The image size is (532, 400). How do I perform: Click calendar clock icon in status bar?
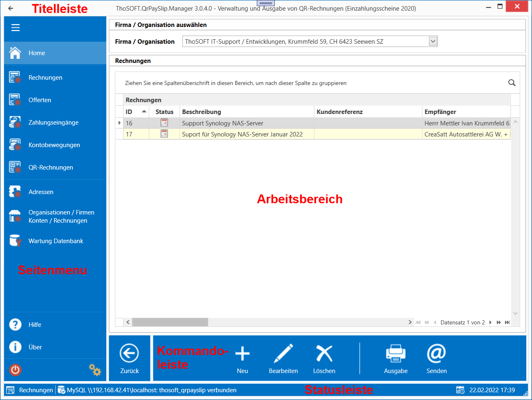point(460,390)
